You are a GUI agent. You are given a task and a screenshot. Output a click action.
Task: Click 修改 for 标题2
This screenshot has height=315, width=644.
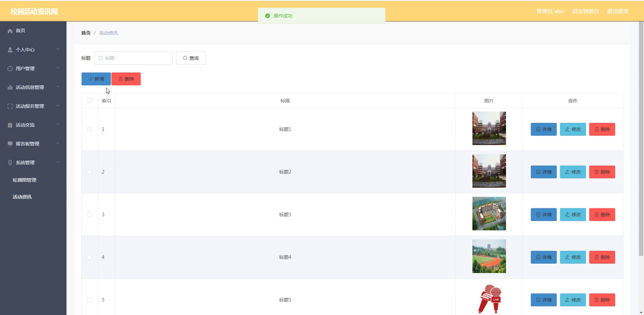pyautogui.click(x=573, y=172)
